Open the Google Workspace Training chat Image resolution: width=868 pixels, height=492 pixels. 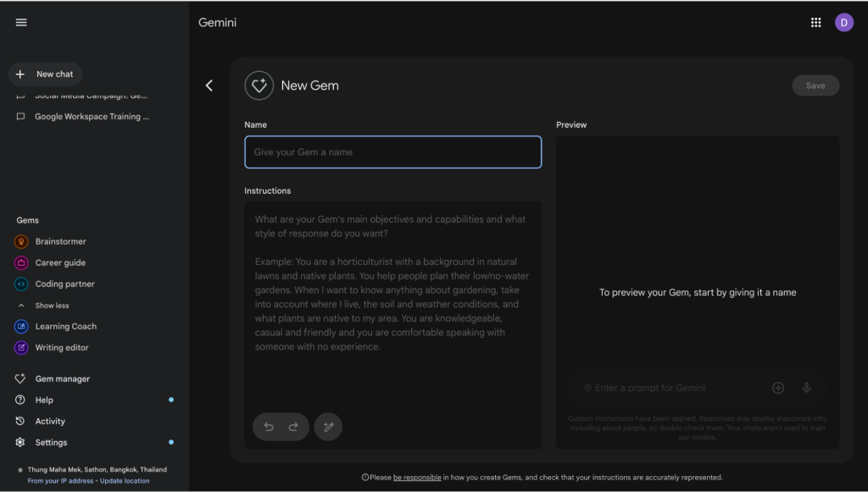point(92,117)
